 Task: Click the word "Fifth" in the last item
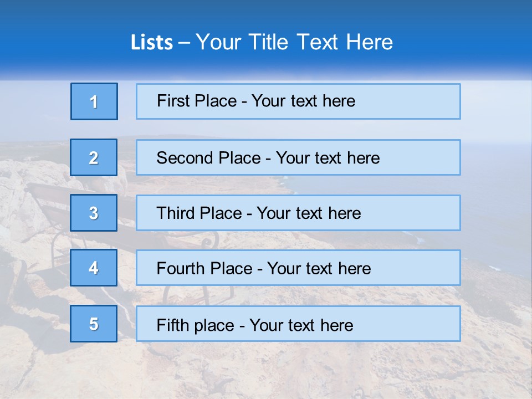coord(172,325)
